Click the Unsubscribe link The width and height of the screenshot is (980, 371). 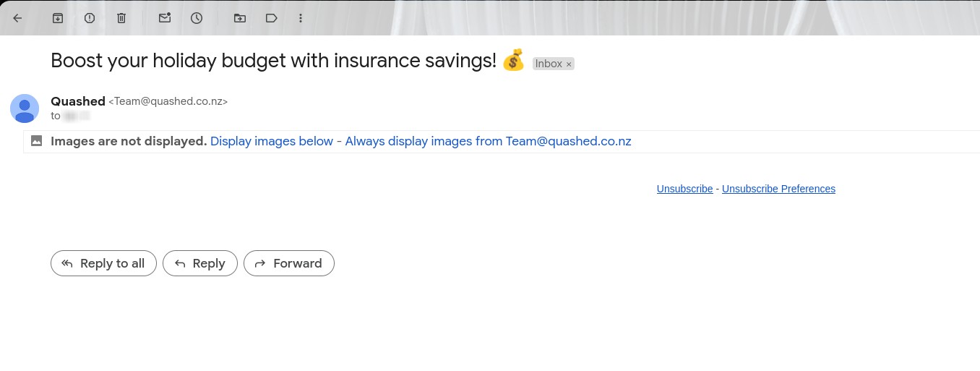click(684, 189)
